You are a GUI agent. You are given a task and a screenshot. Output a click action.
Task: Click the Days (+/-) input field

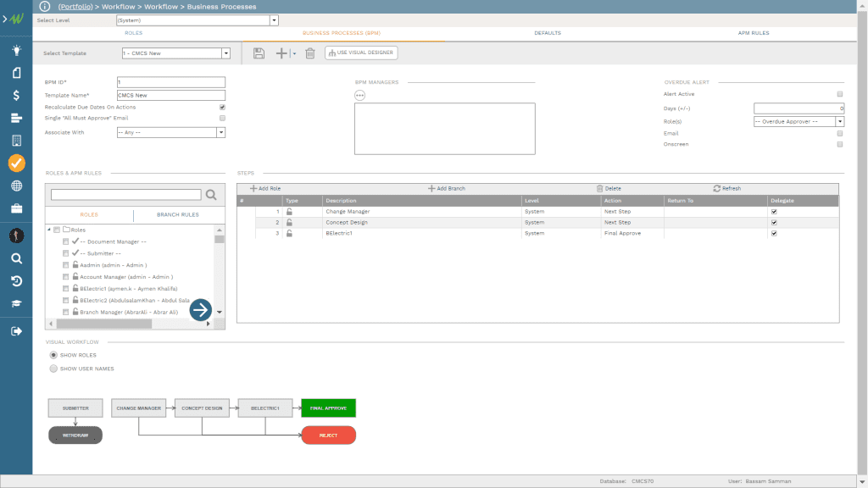pos(798,108)
